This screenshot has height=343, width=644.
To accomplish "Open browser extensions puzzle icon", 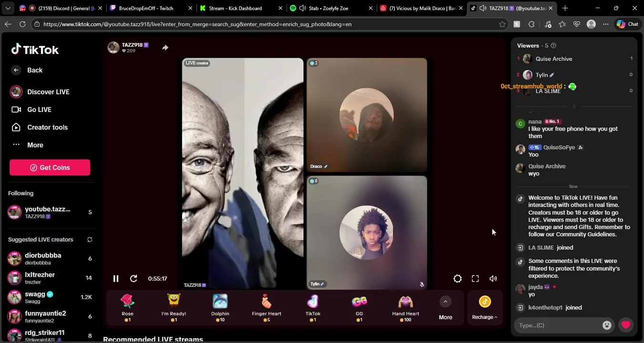I will pos(532,24).
